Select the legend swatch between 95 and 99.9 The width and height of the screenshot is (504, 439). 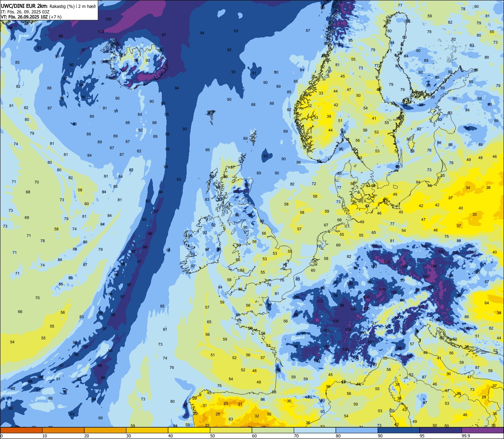pyautogui.click(x=441, y=430)
